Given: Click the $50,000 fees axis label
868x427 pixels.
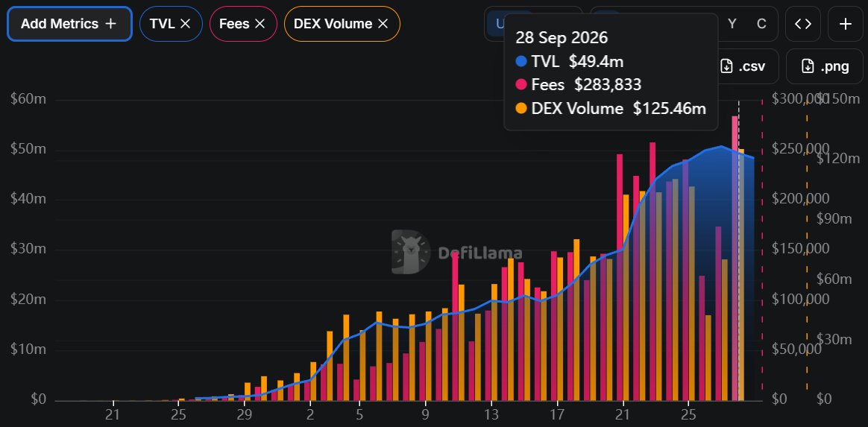Looking at the screenshot, I should [795, 349].
